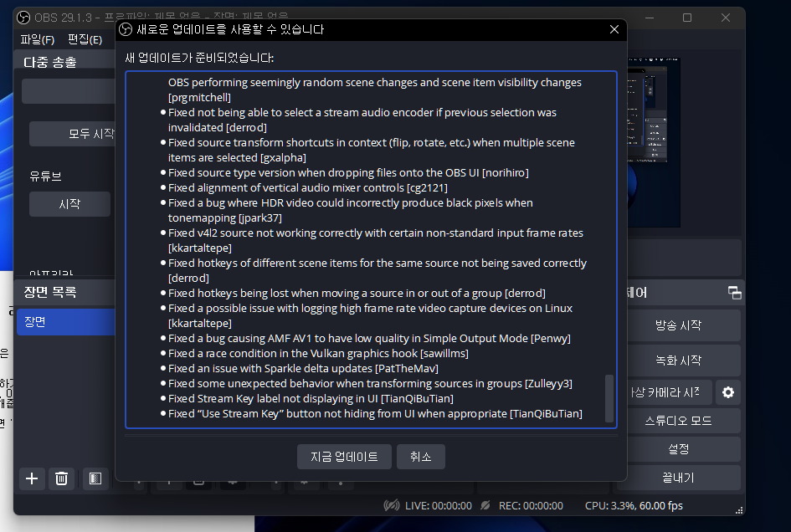Click 녹화 시작 to start recording
Image resolution: width=791 pixels, height=532 pixels.
(x=679, y=361)
